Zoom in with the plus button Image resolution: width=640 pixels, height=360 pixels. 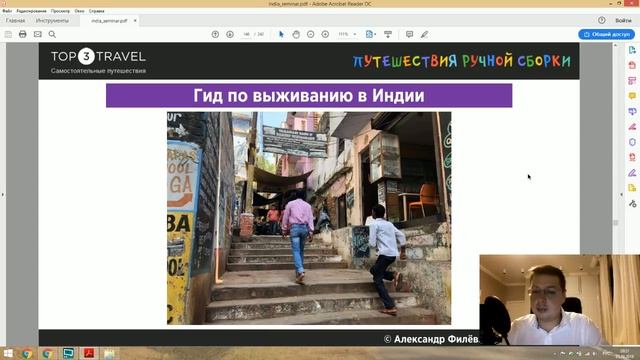pyautogui.click(x=325, y=34)
